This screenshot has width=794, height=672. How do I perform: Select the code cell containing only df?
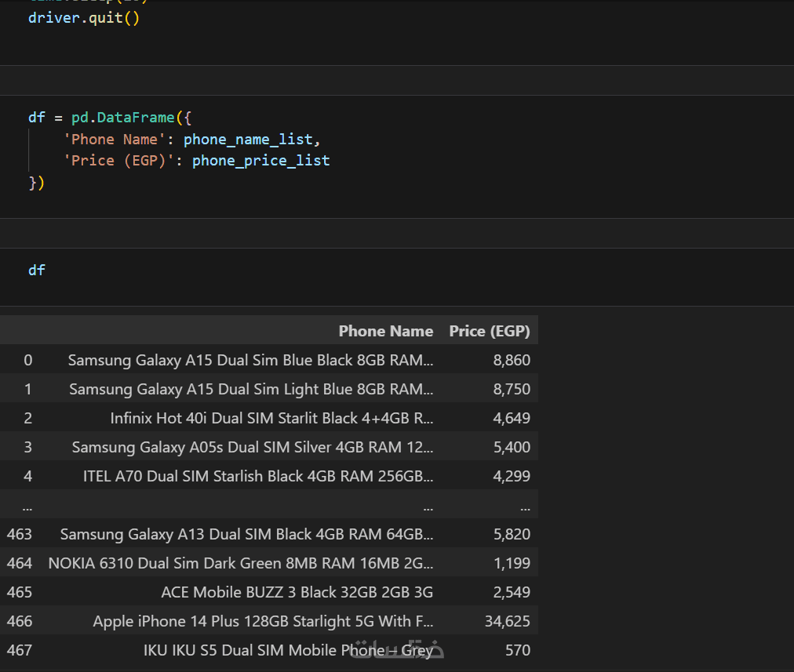37,270
